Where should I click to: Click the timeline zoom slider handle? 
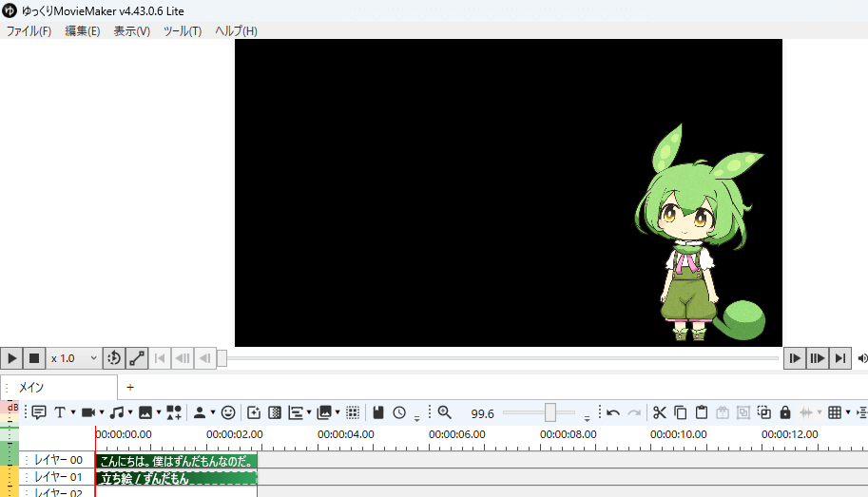[x=550, y=412]
